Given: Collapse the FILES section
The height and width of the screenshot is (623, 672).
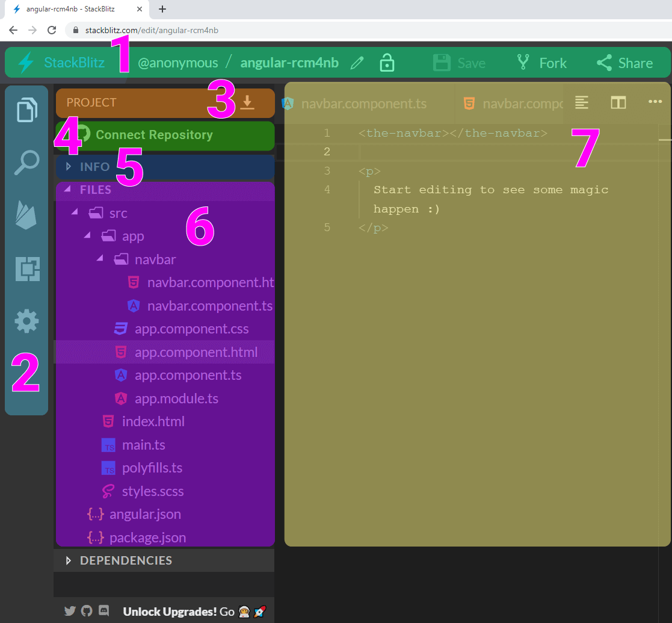Looking at the screenshot, I should 165,190.
